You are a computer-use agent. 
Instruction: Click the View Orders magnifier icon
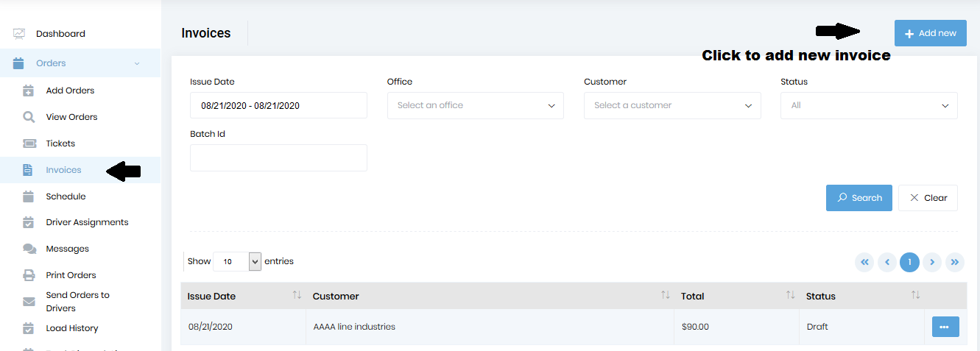pyautogui.click(x=29, y=117)
